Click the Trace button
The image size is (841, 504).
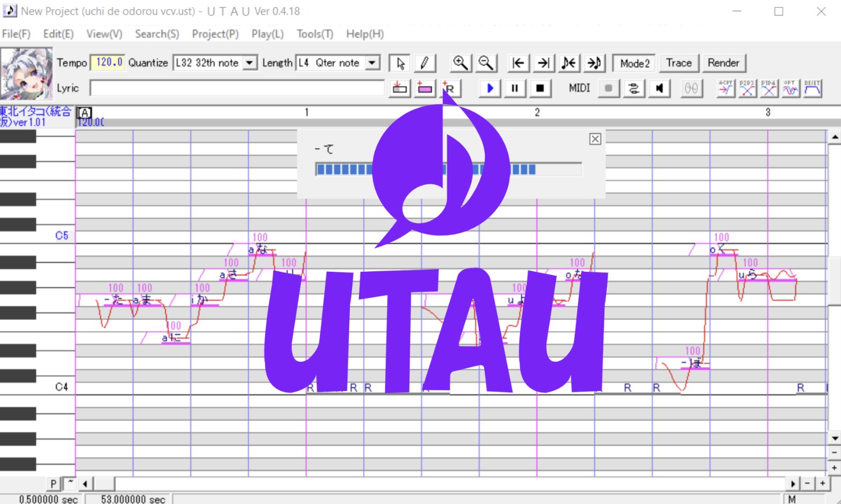click(679, 63)
